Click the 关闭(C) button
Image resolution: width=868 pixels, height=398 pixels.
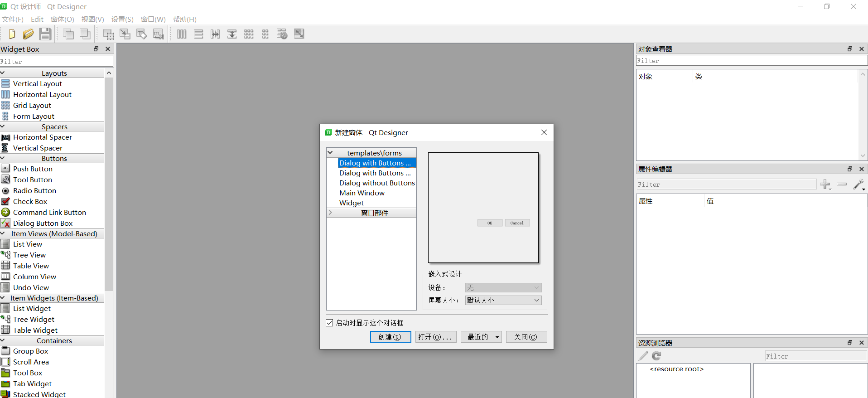526,337
